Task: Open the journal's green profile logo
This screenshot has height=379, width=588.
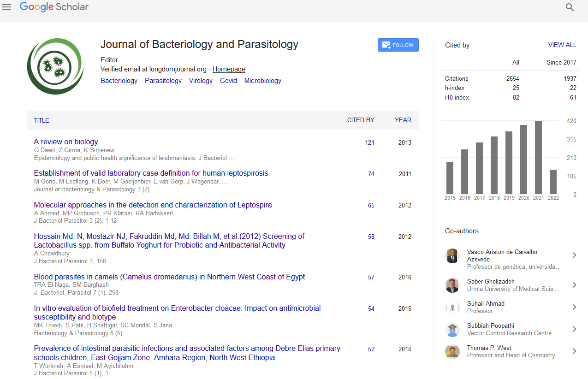Action: pos(56,66)
